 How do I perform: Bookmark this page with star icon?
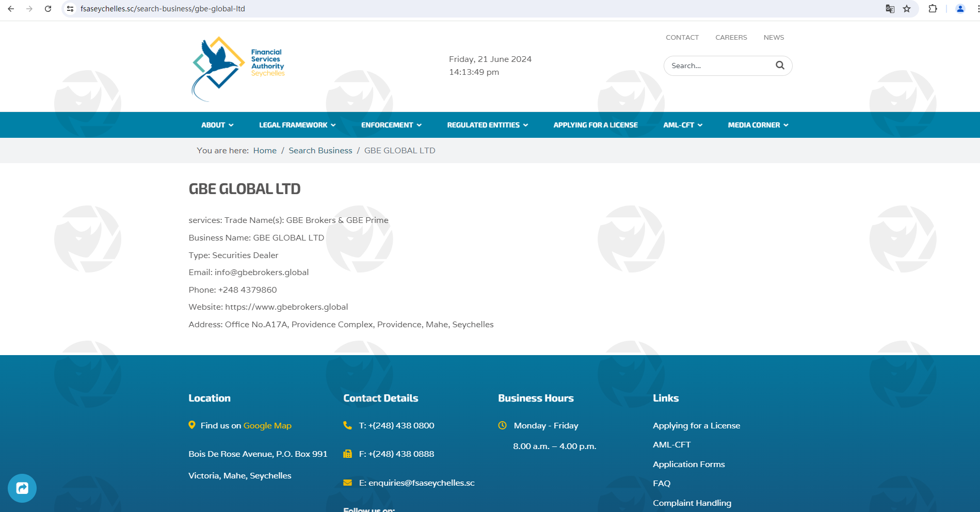click(x=907, y=9)
